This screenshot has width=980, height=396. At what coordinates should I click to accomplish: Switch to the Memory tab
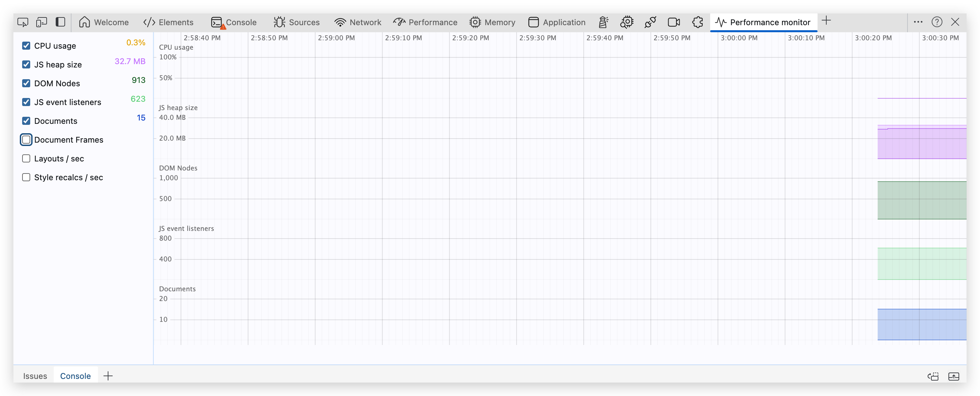click(x=492, y=22)
